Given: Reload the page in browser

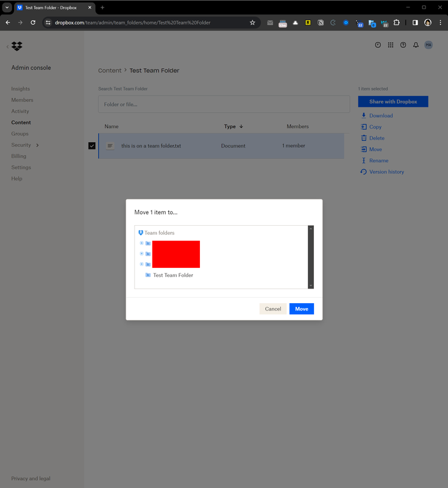Looking at the screenshot, I should coord(33,23).
